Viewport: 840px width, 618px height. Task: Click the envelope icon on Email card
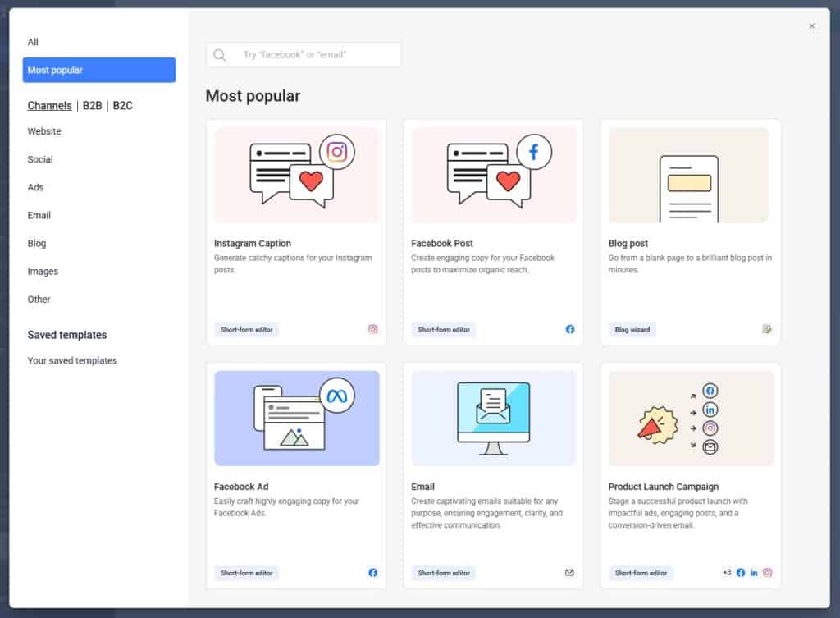pyautogui.click(x=570, y=573)
